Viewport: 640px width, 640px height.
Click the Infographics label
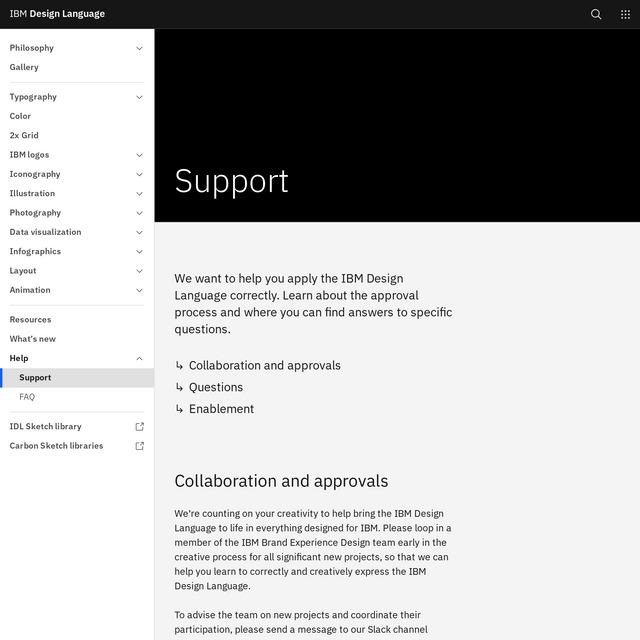click(35, 251)
